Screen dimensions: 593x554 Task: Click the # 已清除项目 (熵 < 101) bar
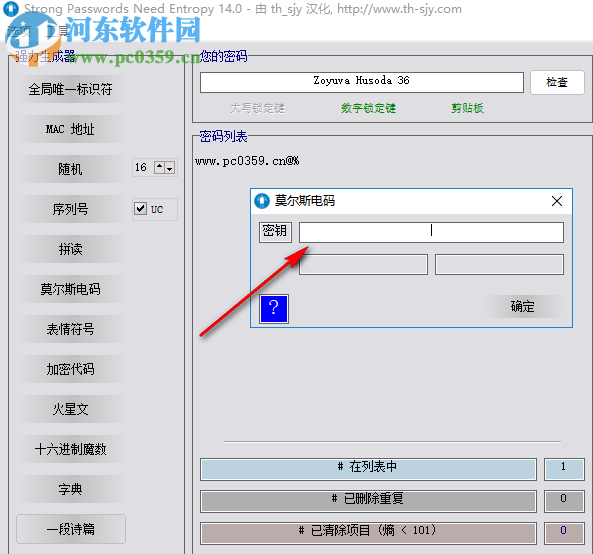tap(368, 533)
